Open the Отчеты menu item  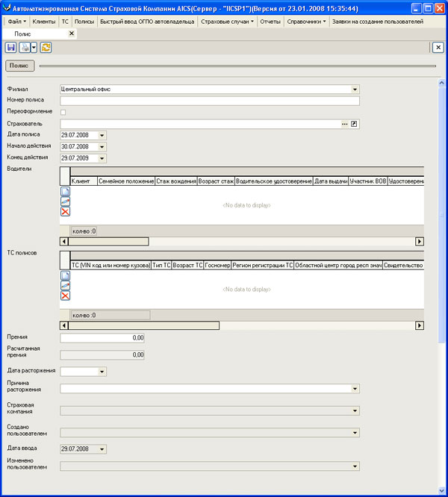point(270,22)
